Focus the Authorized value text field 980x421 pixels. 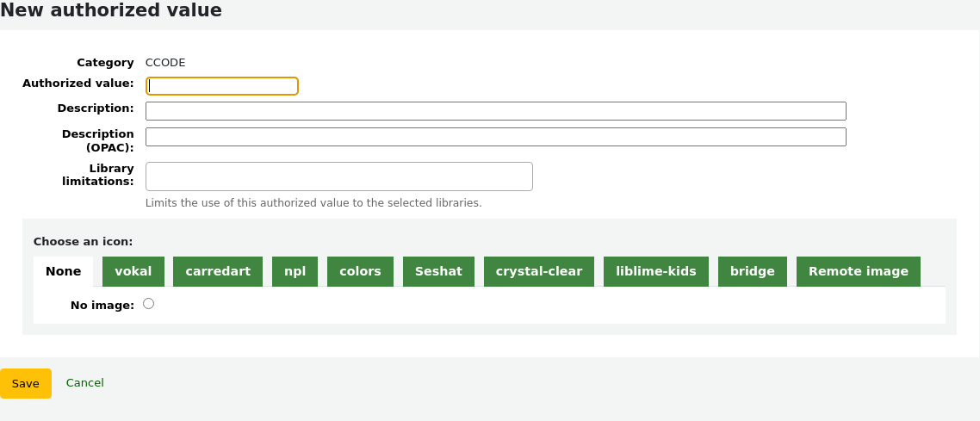tap(222, 86)
